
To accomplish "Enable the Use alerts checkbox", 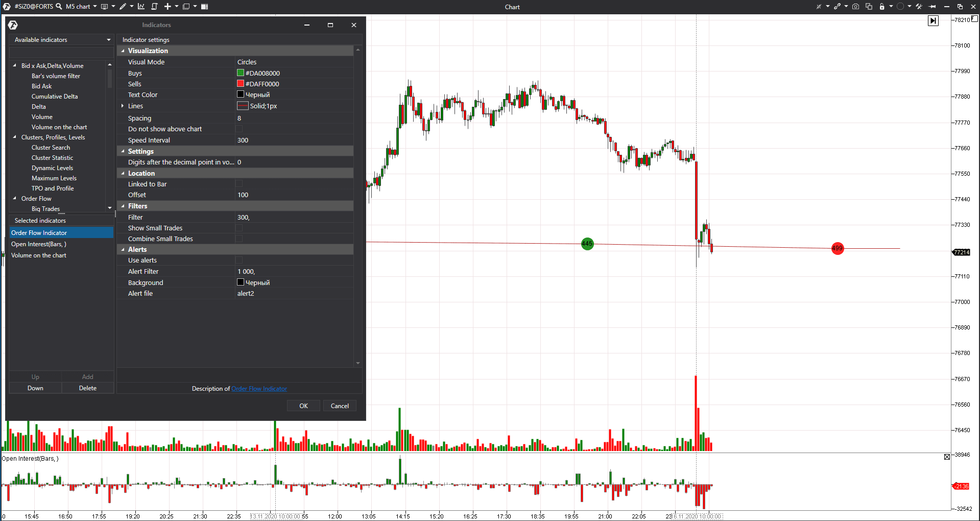I will pos(239,260).
